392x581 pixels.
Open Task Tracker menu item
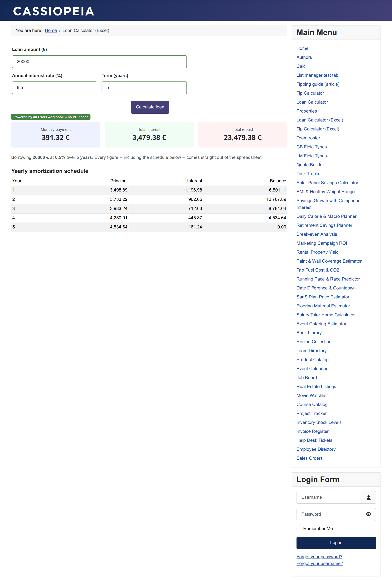[x=309, y=174]
